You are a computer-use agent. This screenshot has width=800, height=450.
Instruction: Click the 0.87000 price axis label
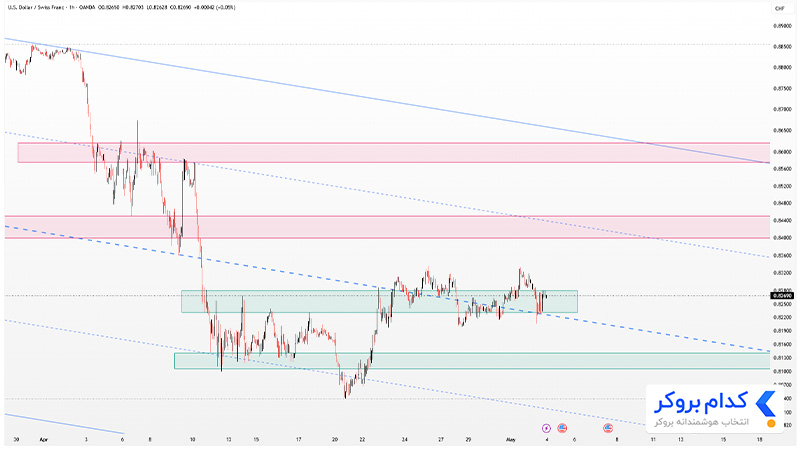782,109
